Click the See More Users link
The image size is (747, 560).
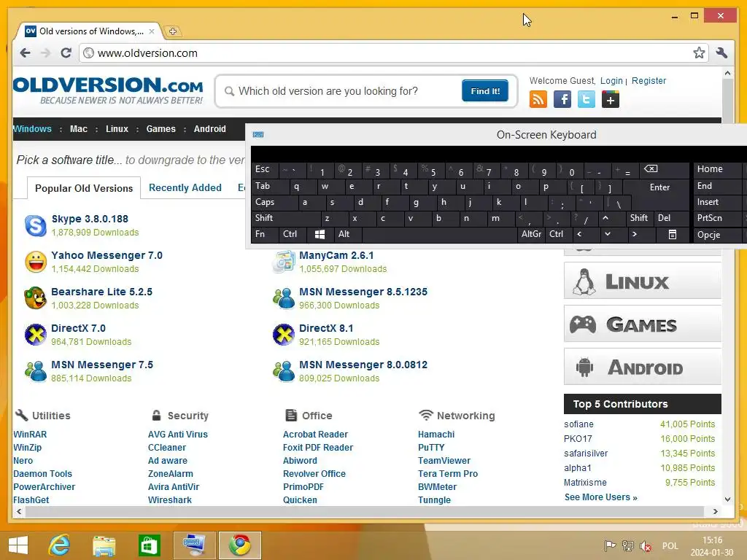(601, 497)
